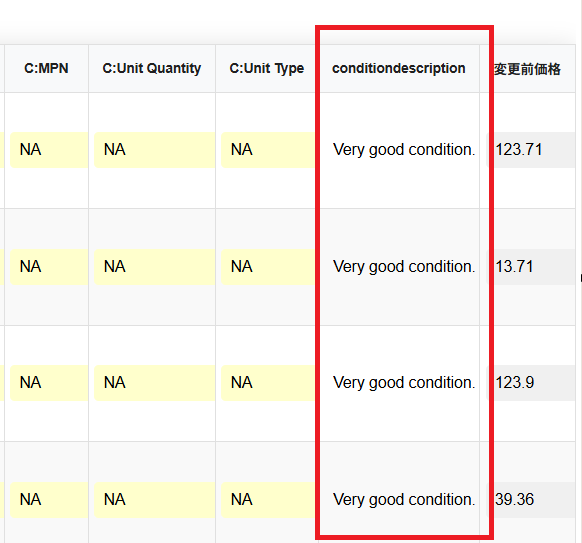Click the C:MPN column header
The height and width of the screenshot is (543, 582).
point(46,68)
